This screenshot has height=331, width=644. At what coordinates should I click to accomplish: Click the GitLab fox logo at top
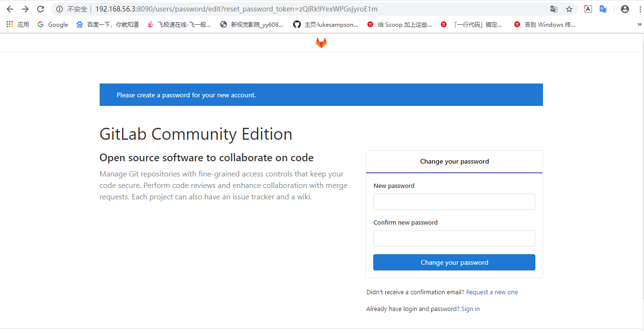321,42
